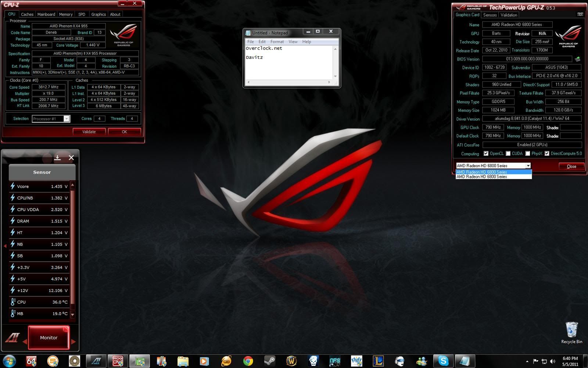Open the ROG CPU-Z taskbar icon

[118, 361]
